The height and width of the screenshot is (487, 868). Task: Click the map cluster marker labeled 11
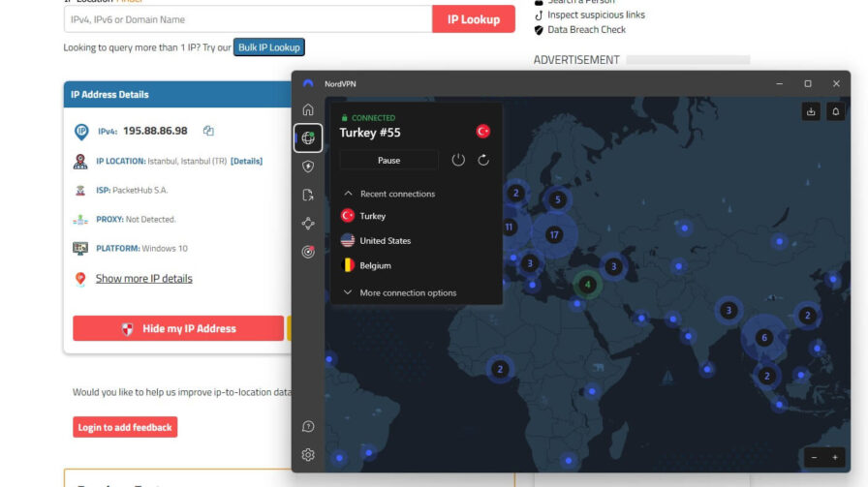(510, 227)
